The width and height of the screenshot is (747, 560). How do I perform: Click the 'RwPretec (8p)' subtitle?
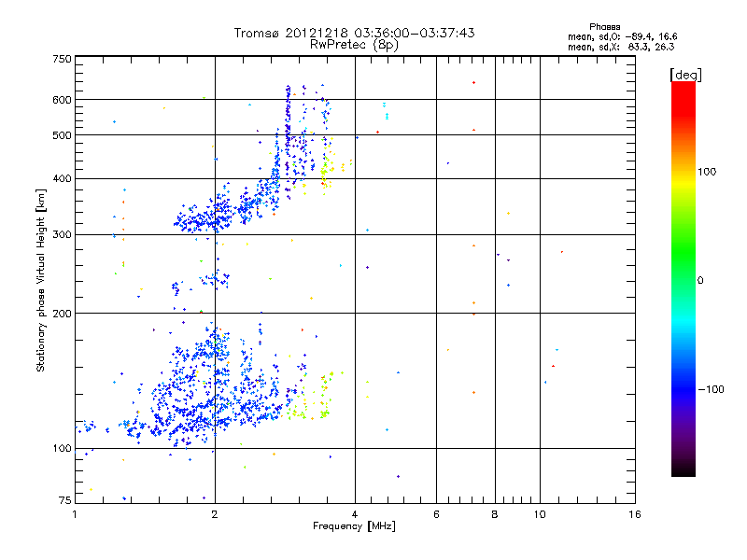pos(354,45)
